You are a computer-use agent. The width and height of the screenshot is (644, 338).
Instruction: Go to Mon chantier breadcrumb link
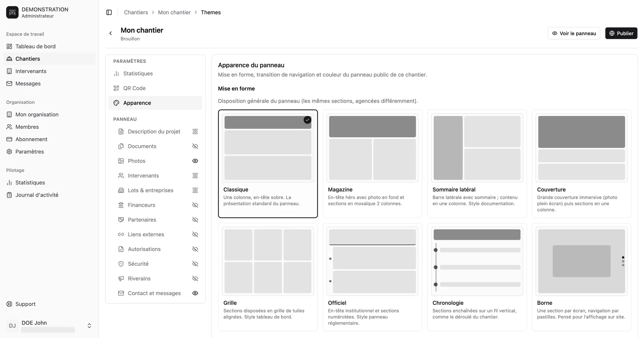tap(174, 12)
